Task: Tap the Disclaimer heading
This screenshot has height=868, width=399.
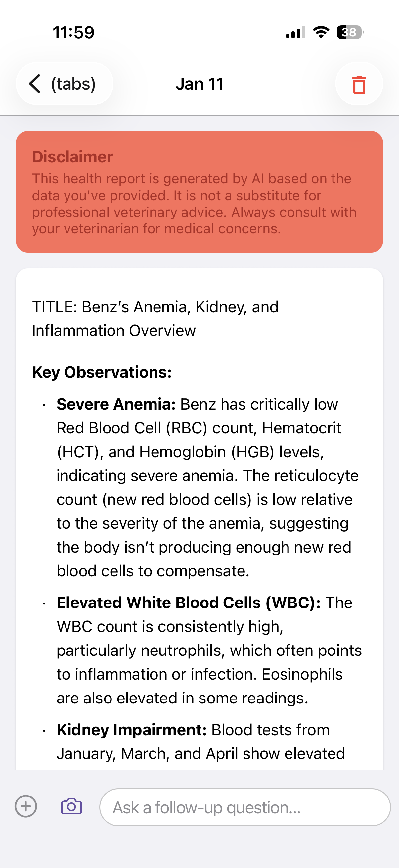Action: click(72, 157)
